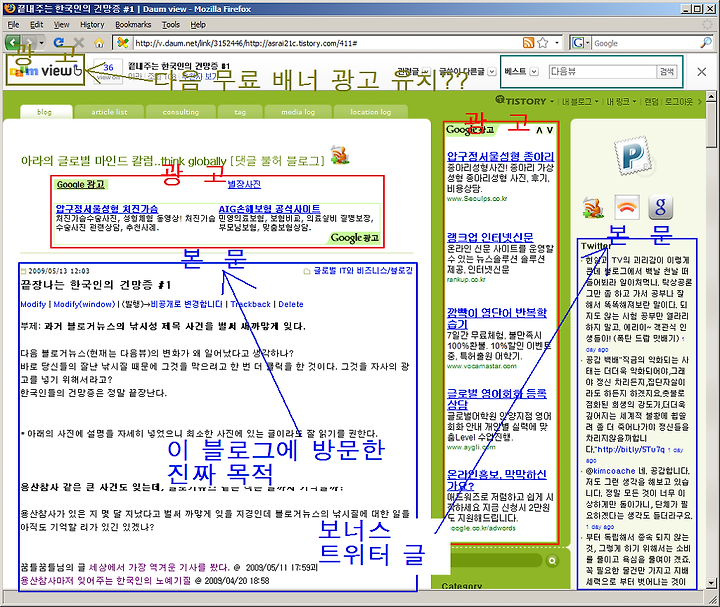Switch to the consulting tab
The image size is (720, 607).
(x=181, y=112)
